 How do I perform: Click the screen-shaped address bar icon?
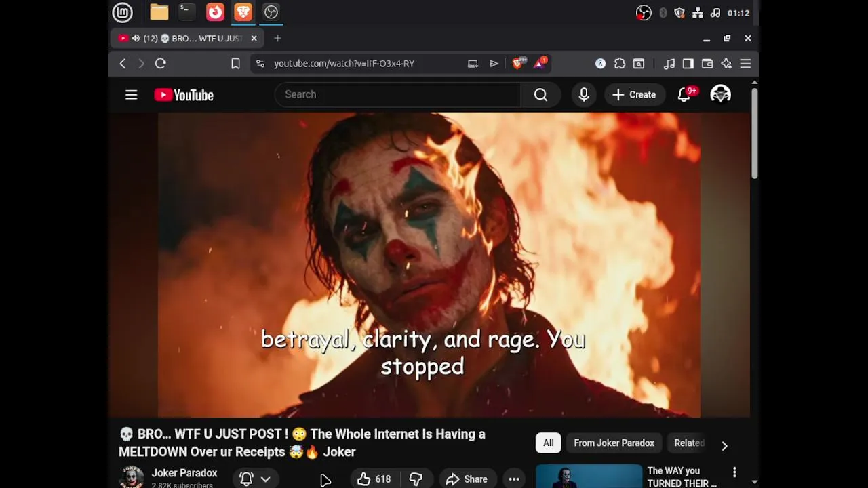(473, 64)
